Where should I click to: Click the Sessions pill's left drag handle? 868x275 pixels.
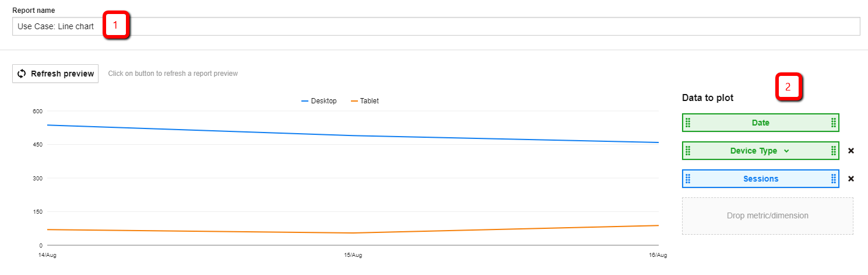[x=688, y=179]
